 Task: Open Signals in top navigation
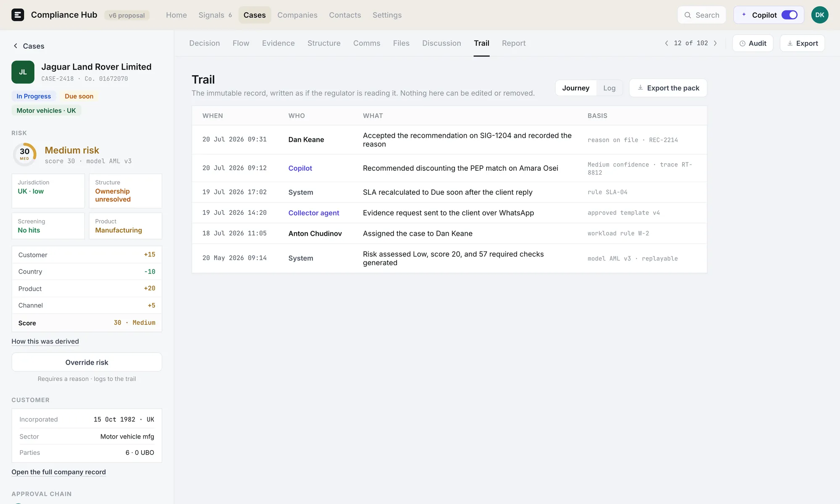(x=215, y=15)
